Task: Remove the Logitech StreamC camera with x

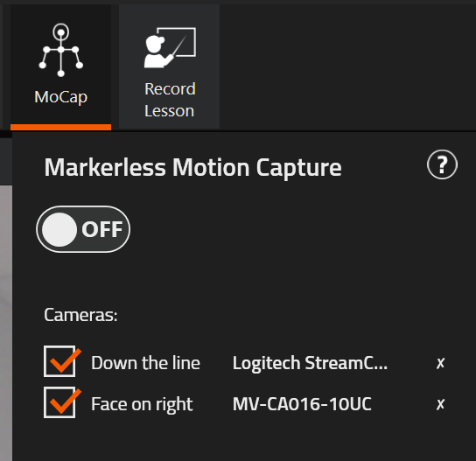Action: coord(440,363)
